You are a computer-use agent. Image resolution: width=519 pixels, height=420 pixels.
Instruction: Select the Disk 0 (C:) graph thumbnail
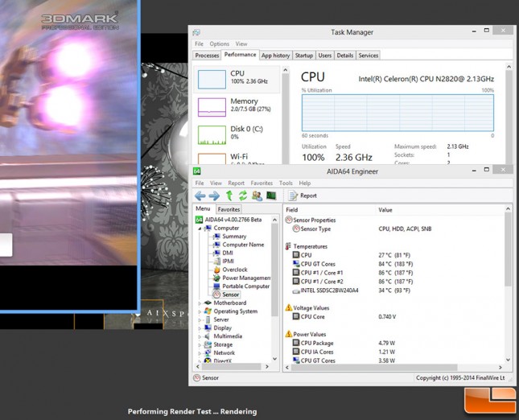tap(212, 135)
